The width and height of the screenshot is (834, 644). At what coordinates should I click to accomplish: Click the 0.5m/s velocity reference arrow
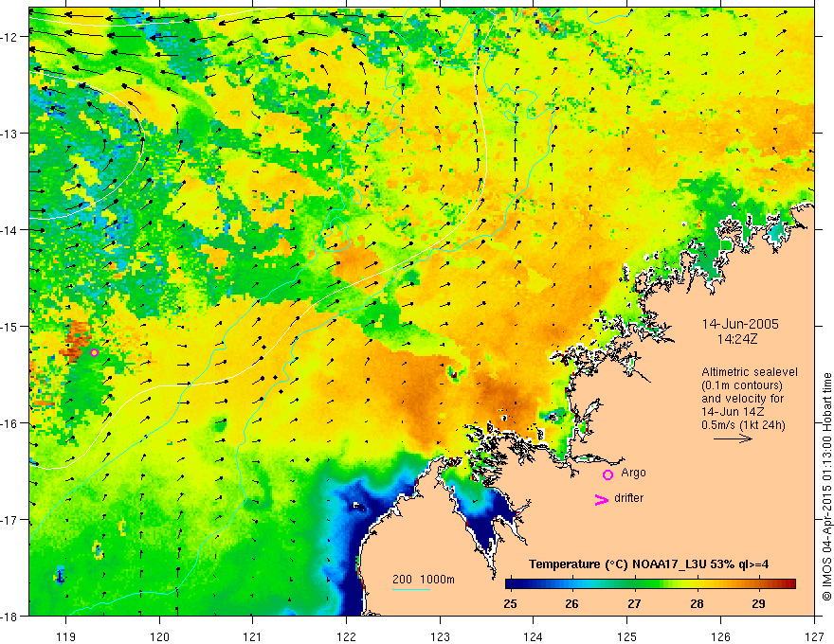point(733,438)
